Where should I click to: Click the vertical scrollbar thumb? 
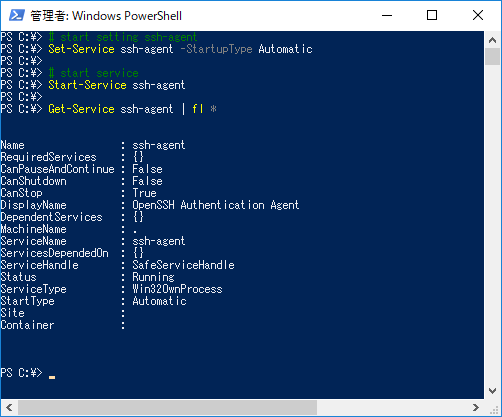pos(492,57)
